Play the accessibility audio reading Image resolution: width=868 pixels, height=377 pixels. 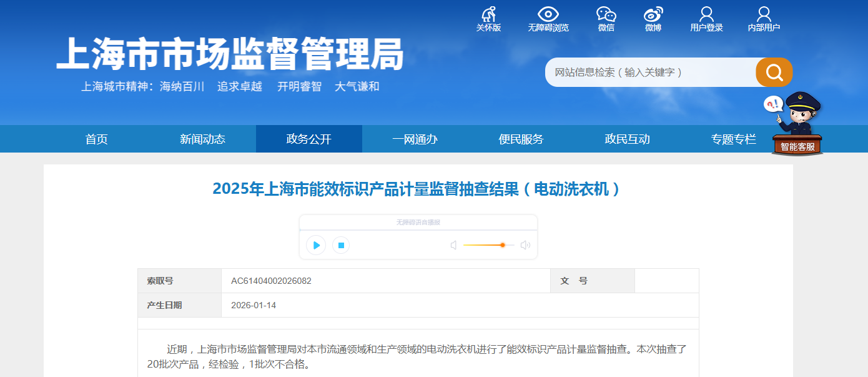316,245
